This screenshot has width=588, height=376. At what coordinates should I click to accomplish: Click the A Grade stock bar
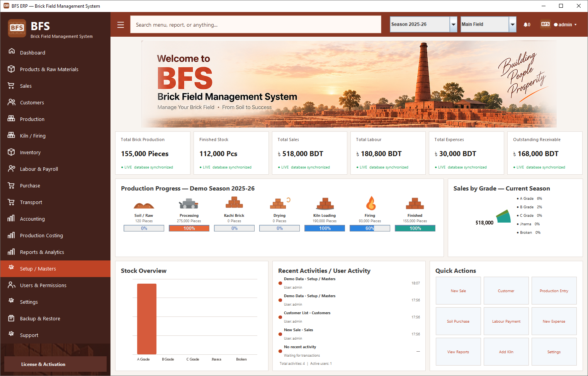pyautogui.click(x=147, y=319)
